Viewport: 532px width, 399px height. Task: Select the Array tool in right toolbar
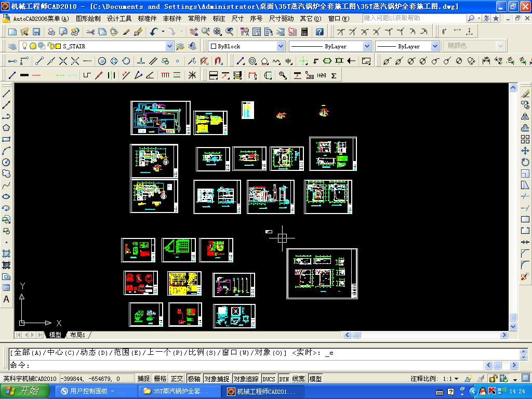525,139
